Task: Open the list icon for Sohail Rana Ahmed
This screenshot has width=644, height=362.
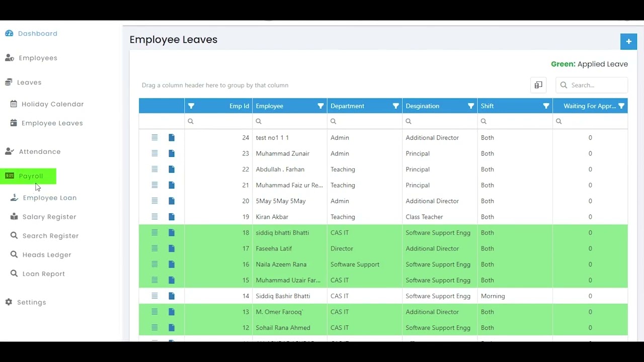Action: tap(155, 327)
